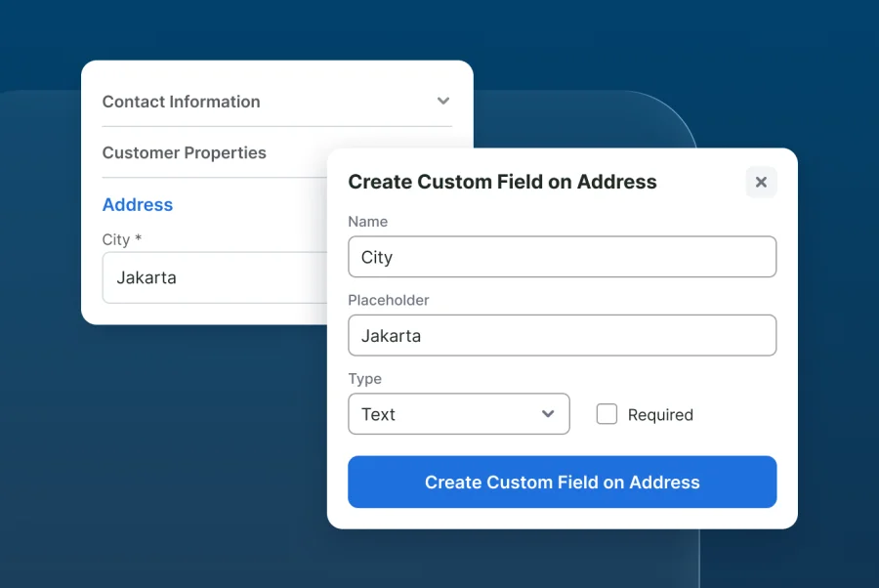Tick the Required checkbox
The height and width of the screenshot is (588, 879).
607,414
